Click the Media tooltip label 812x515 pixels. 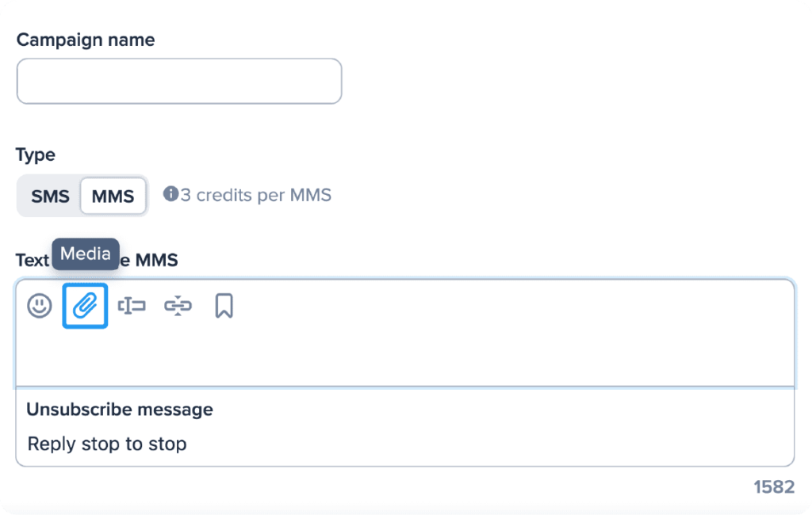click(86, 254)
